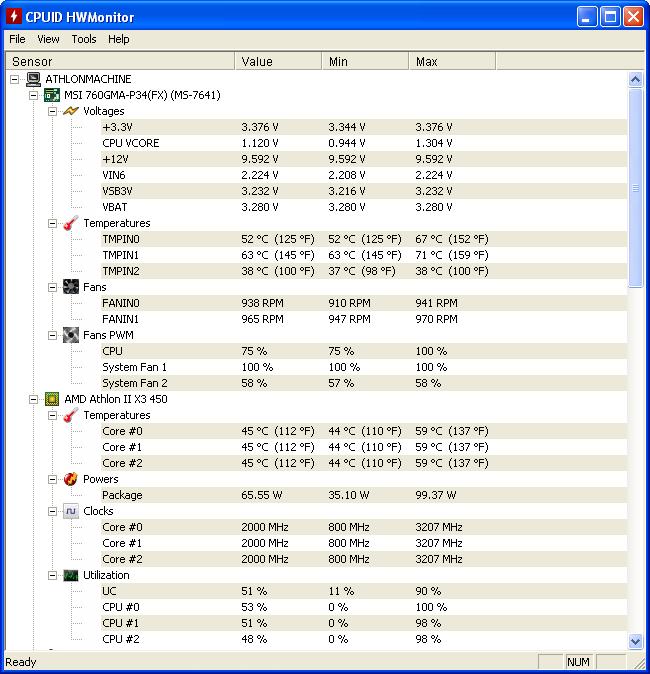The image size is (650, 674).
Task: Collapse the AMD Athlon II X3 450 node
Action: coord(34,399)
